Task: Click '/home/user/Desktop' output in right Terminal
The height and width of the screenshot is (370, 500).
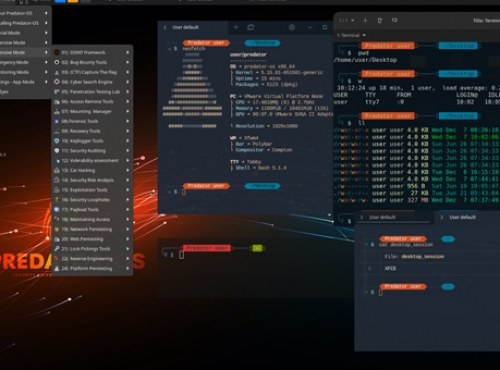Action: 365,60
